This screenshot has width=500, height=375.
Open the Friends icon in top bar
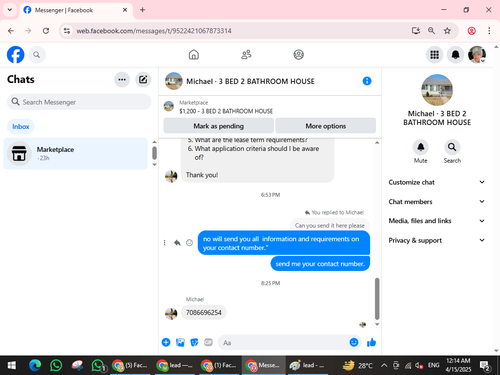pos(246,54)
